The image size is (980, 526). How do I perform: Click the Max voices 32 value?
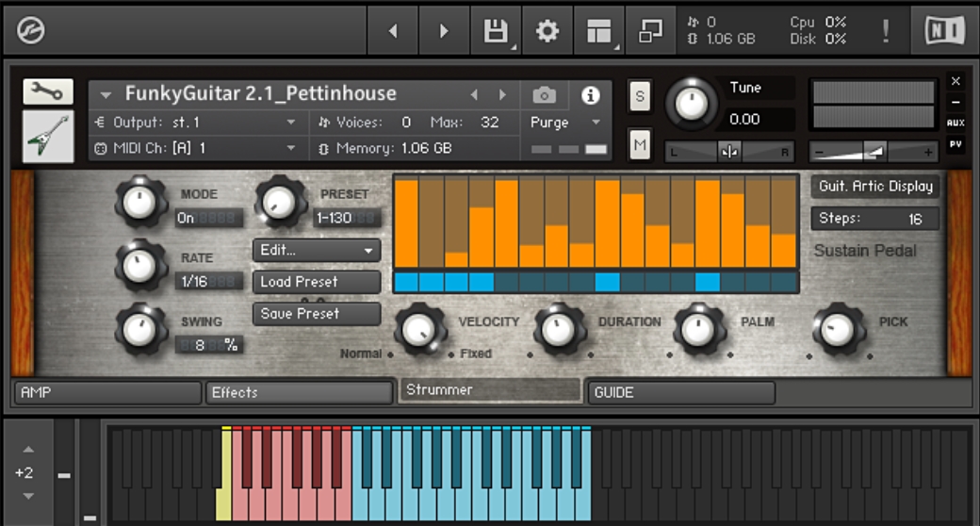(x=489, y=123)
